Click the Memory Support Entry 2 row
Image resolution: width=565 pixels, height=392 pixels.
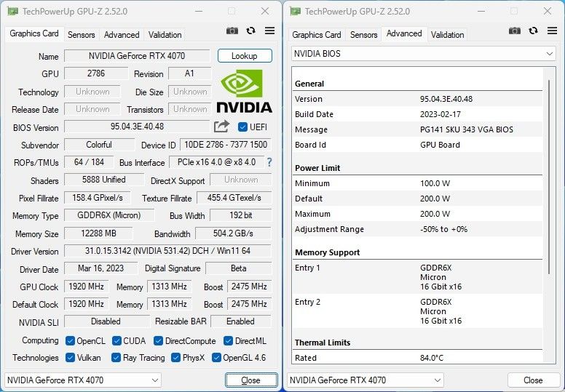click(x=418, y=311)
